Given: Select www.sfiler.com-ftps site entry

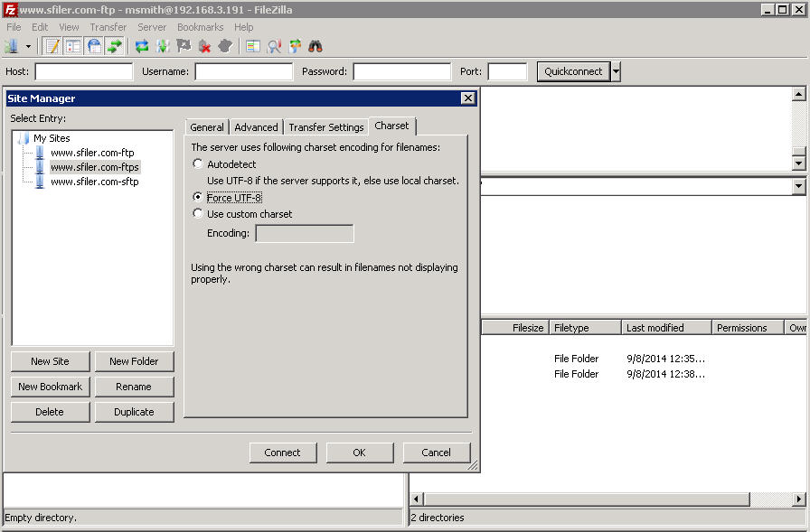Looking at the screenshot, I should [x=95, y=167].
